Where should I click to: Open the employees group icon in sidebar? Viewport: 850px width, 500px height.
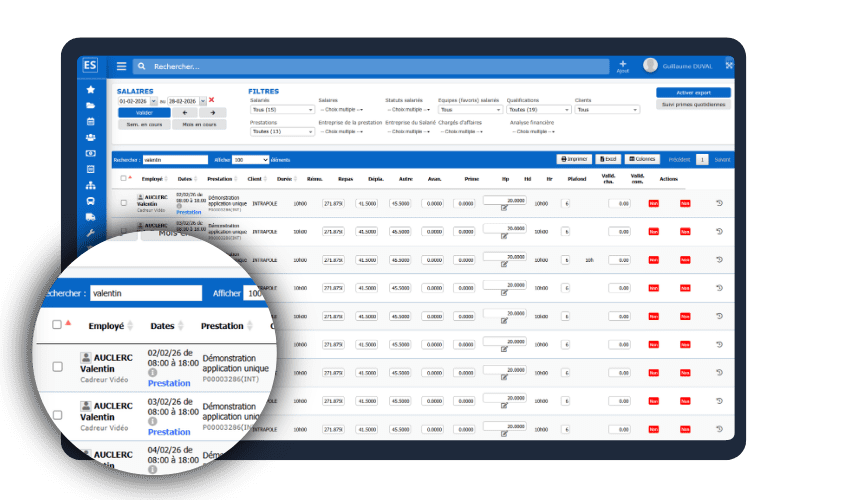pyautogui.click(x=91, y=137)
